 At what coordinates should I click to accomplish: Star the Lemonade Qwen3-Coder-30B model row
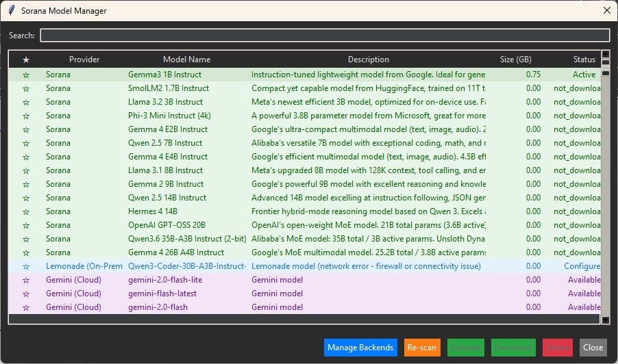(x=26, y=266)
